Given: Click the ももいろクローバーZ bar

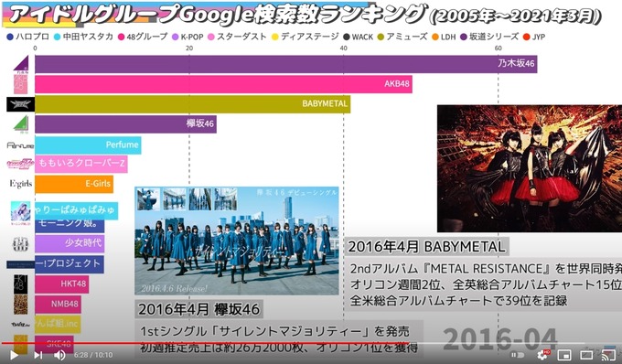Looking at the screenshot, I should click(81, 164).
